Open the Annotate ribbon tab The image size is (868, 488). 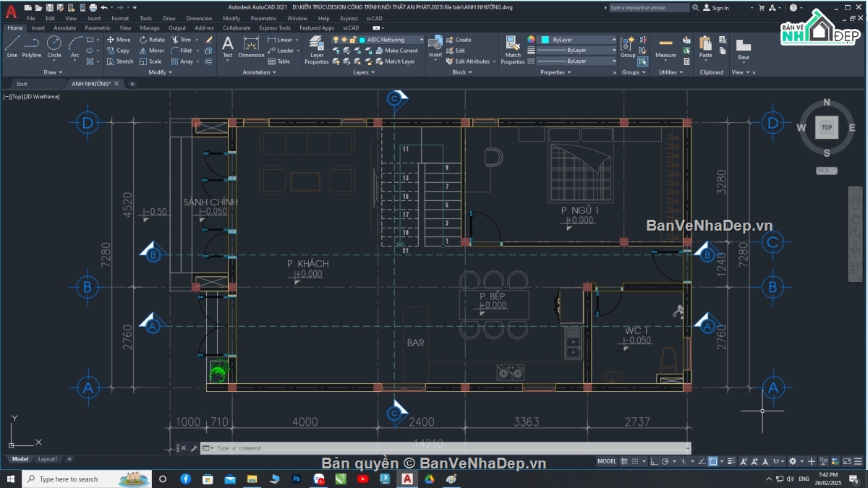pos(65,28)
